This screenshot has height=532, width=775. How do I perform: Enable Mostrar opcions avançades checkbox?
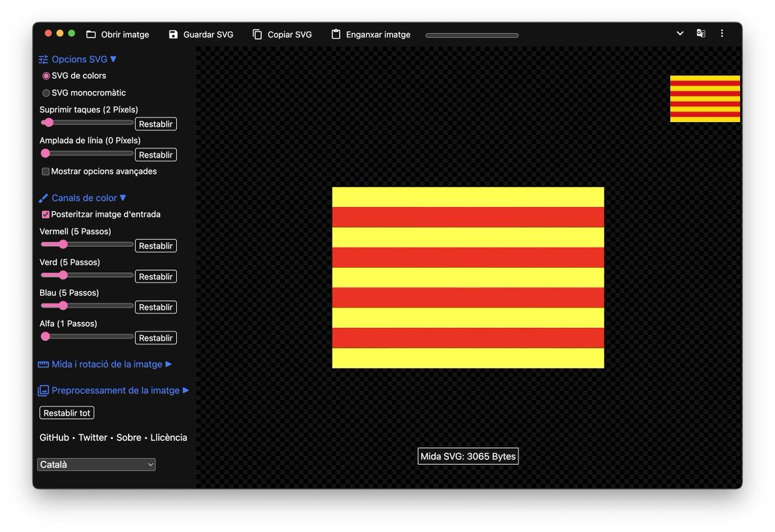(46, 172)
